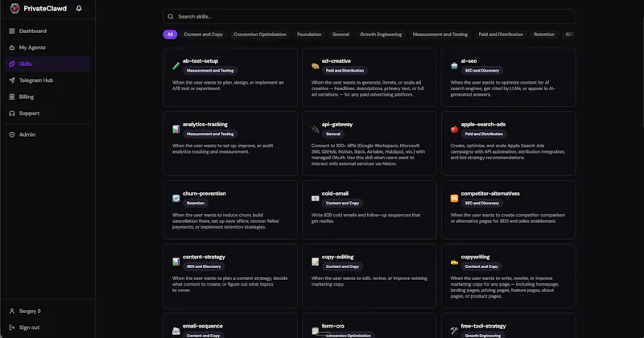Click the Skills puzzle icon
Screen dimensions: 644x338
[12, 64]
